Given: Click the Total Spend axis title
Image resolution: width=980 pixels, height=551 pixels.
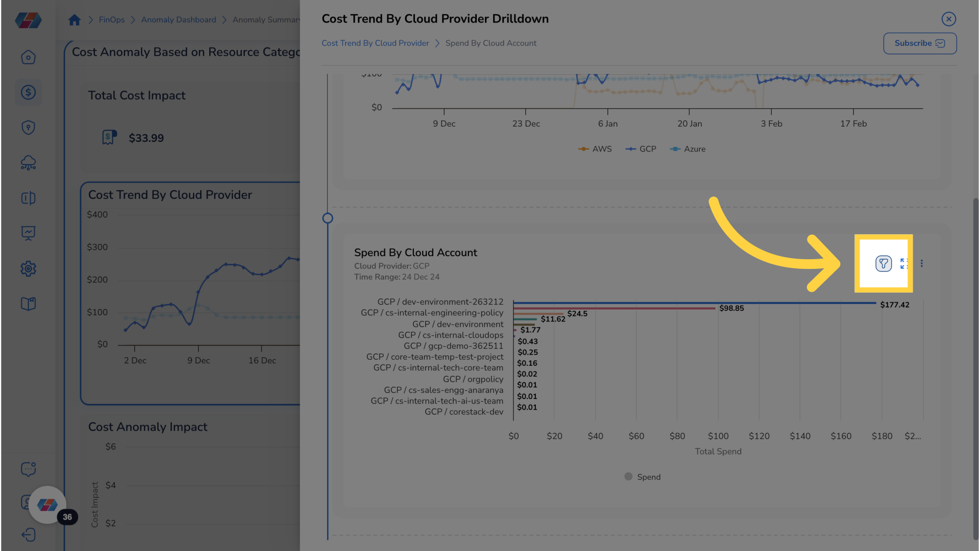Looking at the screenshot, I should point(718,452).
